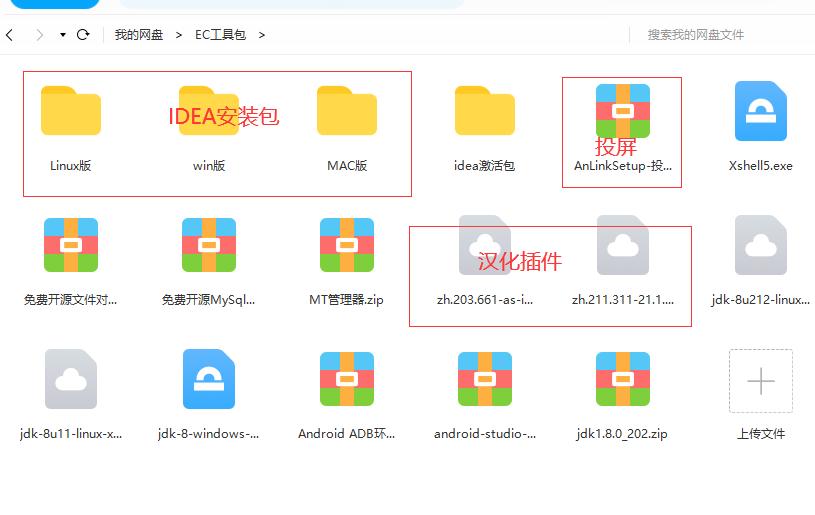
Task: Open the MAC版 folder icon
Action: (347, 110)
